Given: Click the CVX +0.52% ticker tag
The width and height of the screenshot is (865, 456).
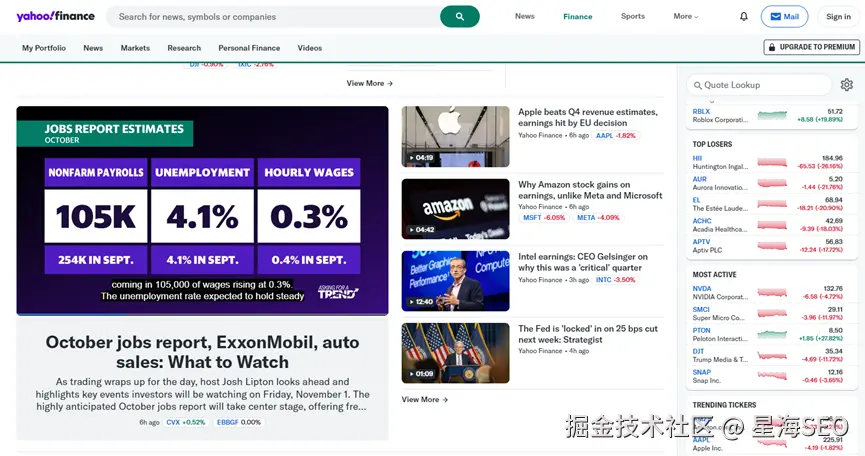Looking at the screenshot, I should 185,422.
